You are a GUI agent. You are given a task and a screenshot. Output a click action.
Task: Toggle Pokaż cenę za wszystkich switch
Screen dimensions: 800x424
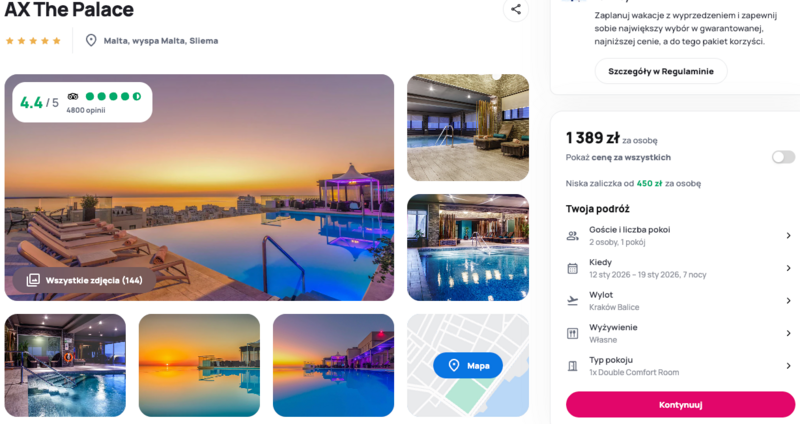coord(783,157)
